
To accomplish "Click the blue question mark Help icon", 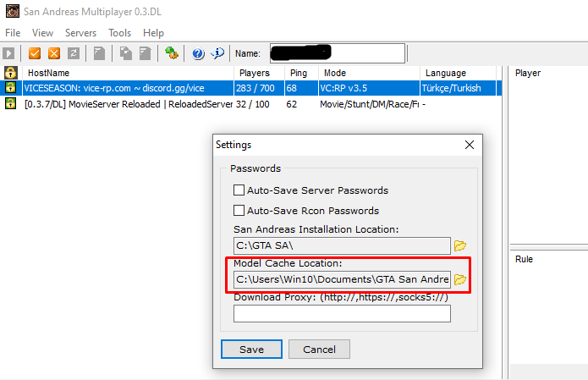I will pos(198,53).
